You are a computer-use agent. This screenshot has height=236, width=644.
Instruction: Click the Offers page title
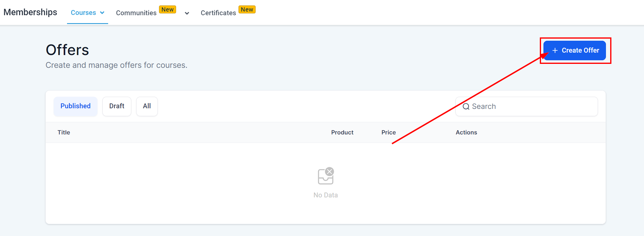click(67, 50)
